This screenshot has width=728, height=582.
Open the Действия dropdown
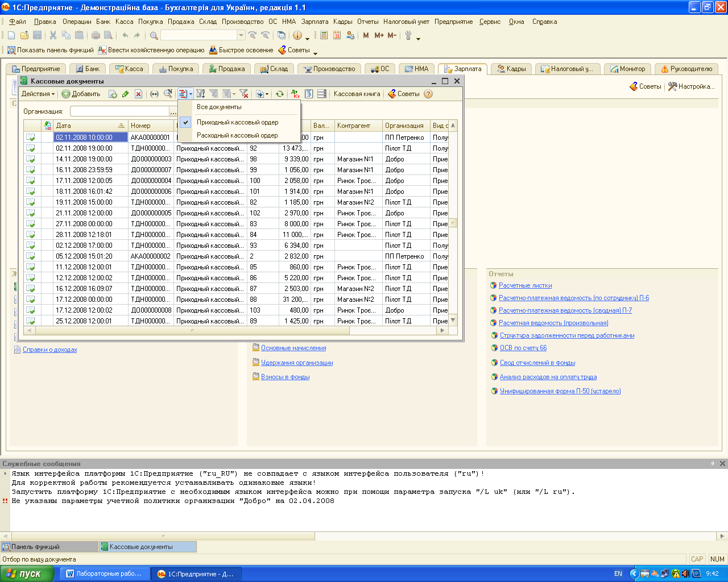tap(38, 94)
